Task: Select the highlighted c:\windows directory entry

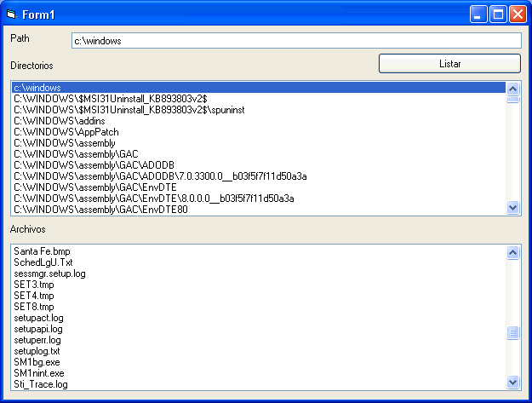Action: pos(37,88)
